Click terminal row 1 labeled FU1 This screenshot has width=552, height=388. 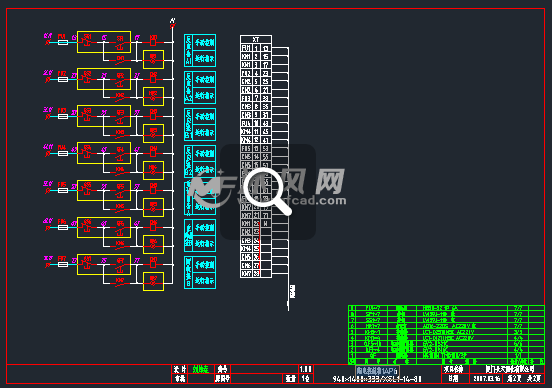[x=256, y=48]
